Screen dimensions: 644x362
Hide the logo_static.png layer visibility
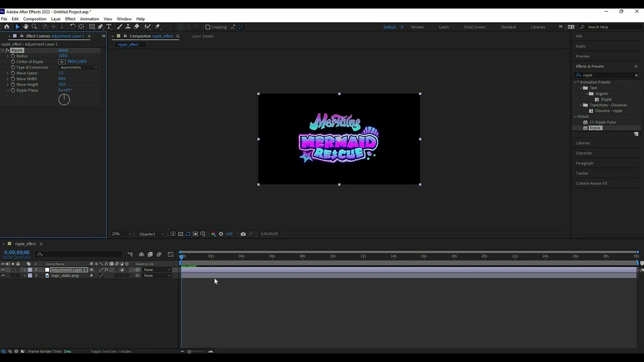pyautogui.click(x=3, y=276)
